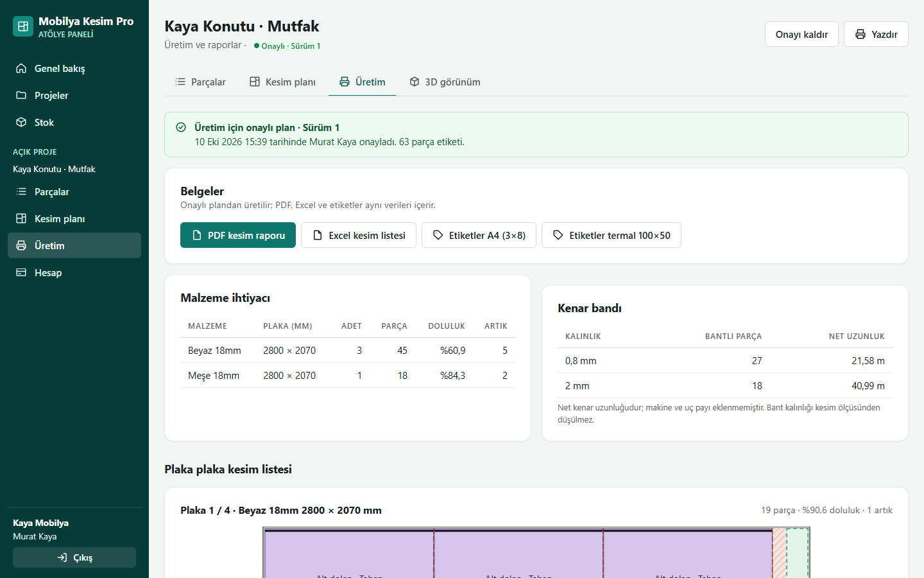Click the Onayı kaldır button
The width and height of the screenshot is (924, 578).
(801, 34)
